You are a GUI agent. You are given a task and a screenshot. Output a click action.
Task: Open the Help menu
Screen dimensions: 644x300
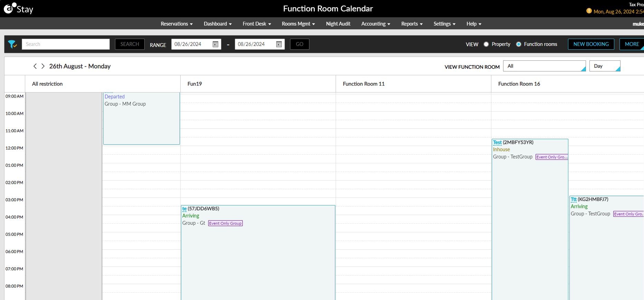474,24
